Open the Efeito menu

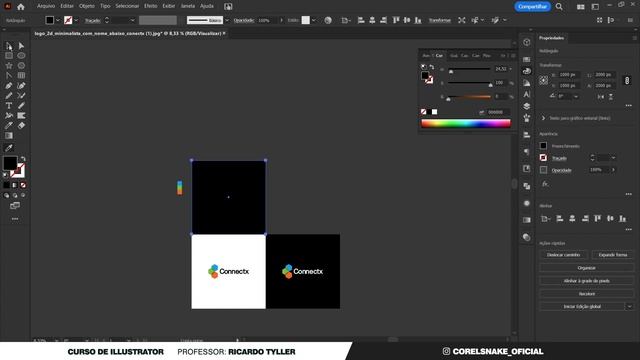[x=151, y=6]
